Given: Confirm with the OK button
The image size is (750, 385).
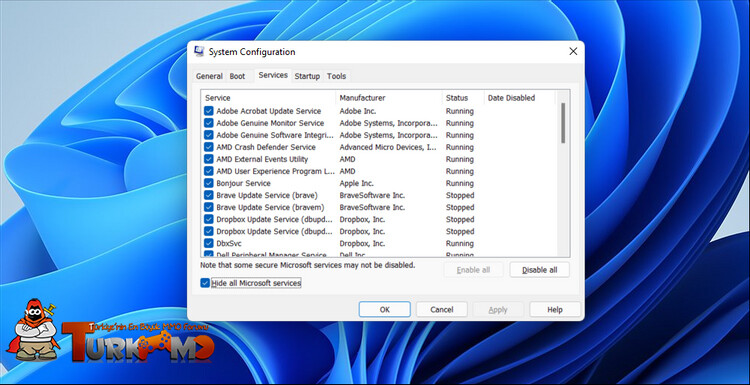Looking at the screenshot, I should tap(385, 309).
